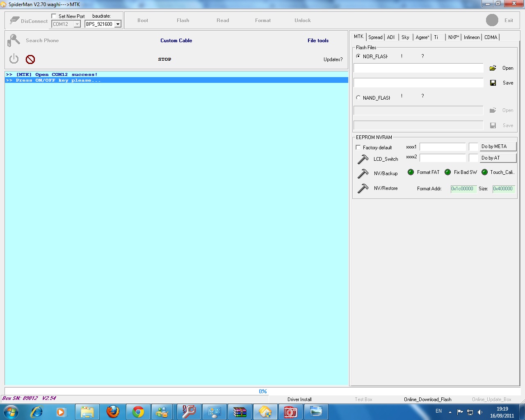Open NOR flash file folder icon
The width and height of the screenshot is (525, 420).
pos(493,68)
